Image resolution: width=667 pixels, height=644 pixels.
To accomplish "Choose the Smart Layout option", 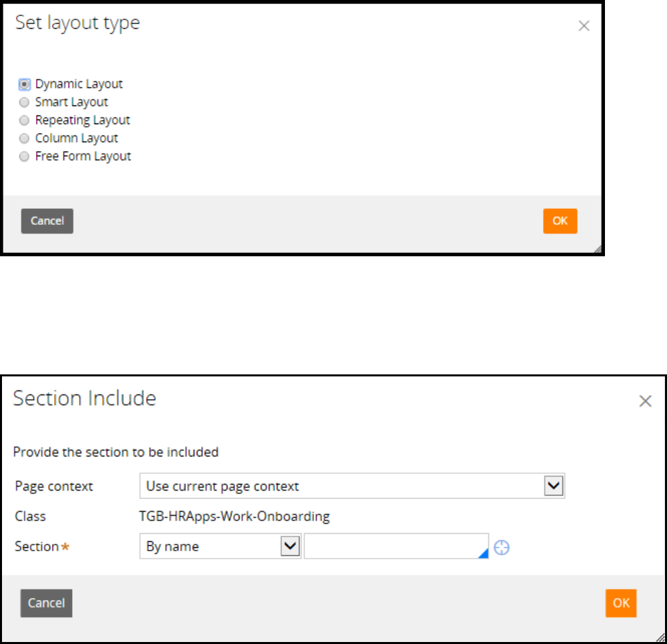I will click(x=25, y=102).
